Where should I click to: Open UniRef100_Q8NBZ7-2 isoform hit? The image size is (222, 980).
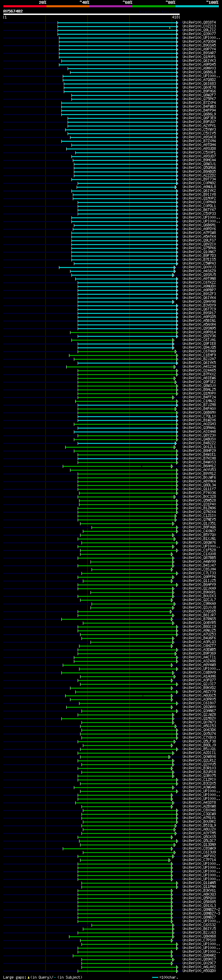click(x=201, y=910)
